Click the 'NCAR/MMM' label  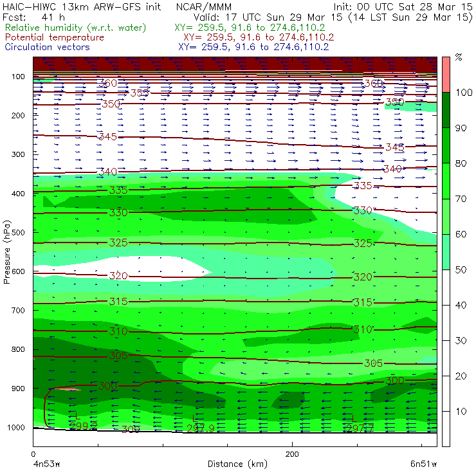(204, 6)
